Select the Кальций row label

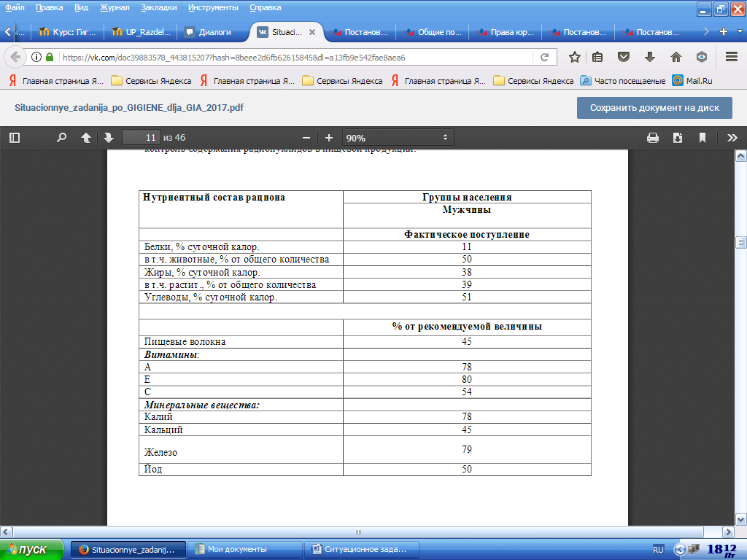pos(163,429)
